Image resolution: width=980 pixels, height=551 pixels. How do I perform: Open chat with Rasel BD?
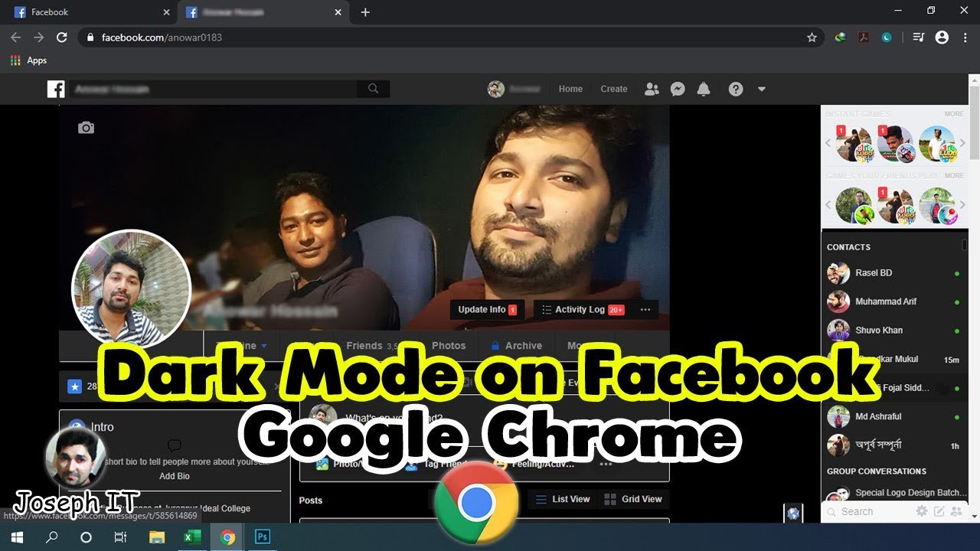(893, 273)
